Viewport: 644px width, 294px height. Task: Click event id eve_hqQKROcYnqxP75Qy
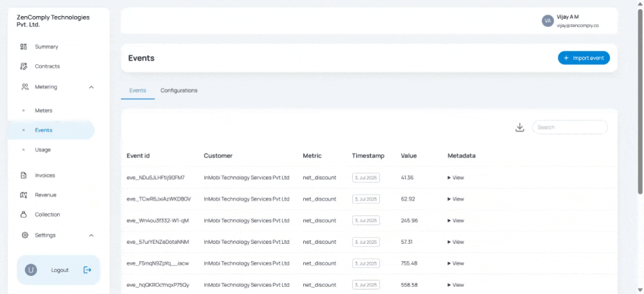pos(158,284)
